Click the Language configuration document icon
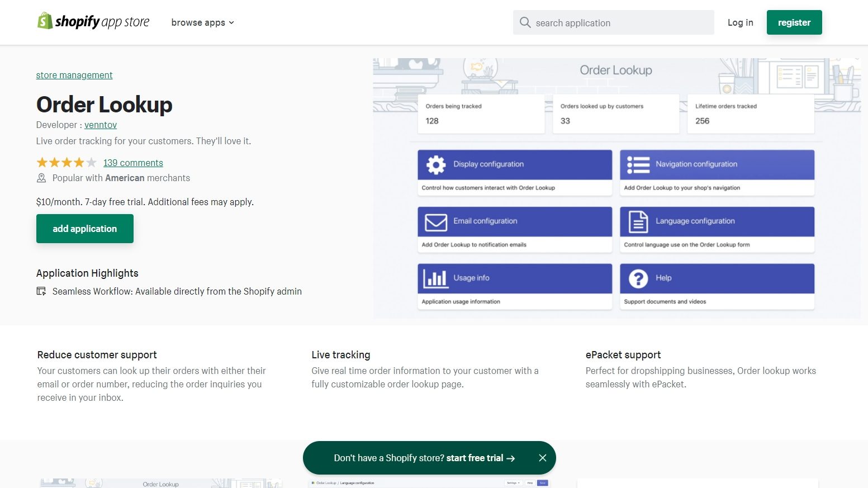 tap(638, 222)
